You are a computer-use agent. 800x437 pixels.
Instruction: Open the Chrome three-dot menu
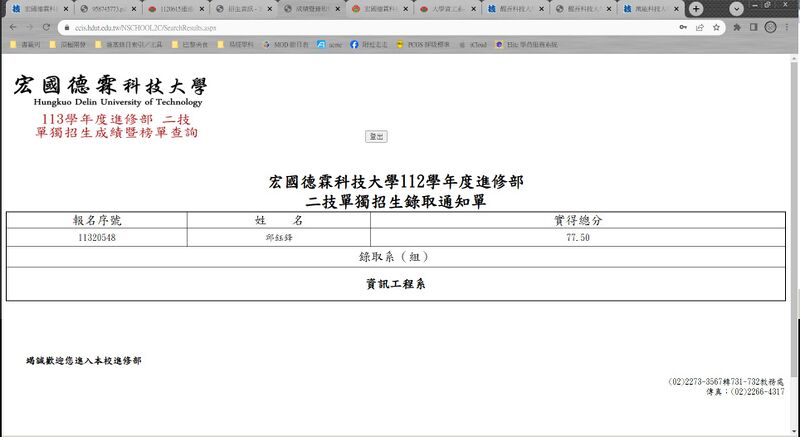784,27
